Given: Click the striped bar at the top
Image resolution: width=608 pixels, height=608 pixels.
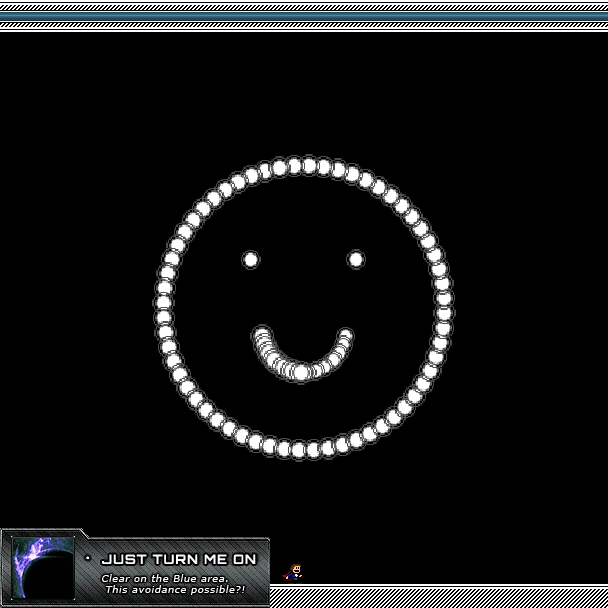Looking at the screenshot, I should pyautogui.click(x=304, y=16).
